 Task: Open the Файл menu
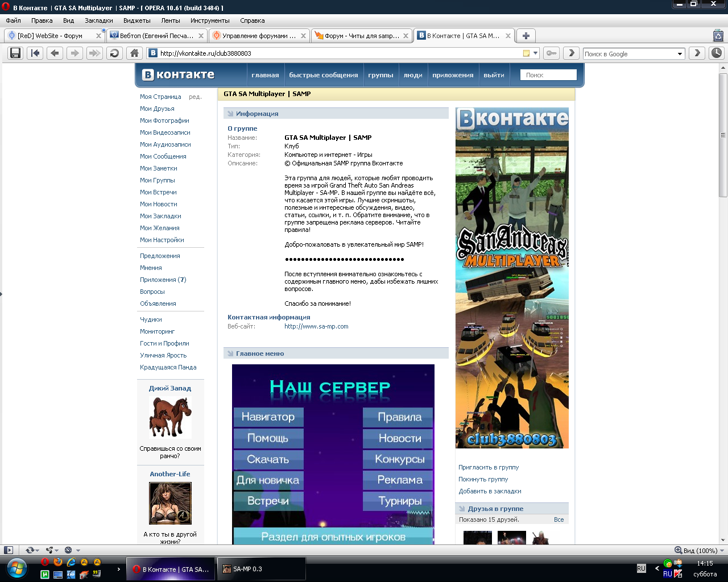14,20
